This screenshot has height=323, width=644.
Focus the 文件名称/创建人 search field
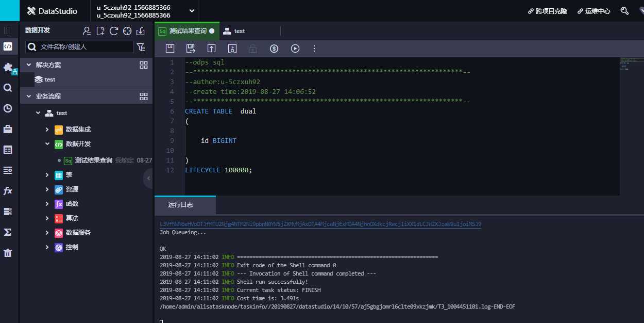[x=79, y=47]
